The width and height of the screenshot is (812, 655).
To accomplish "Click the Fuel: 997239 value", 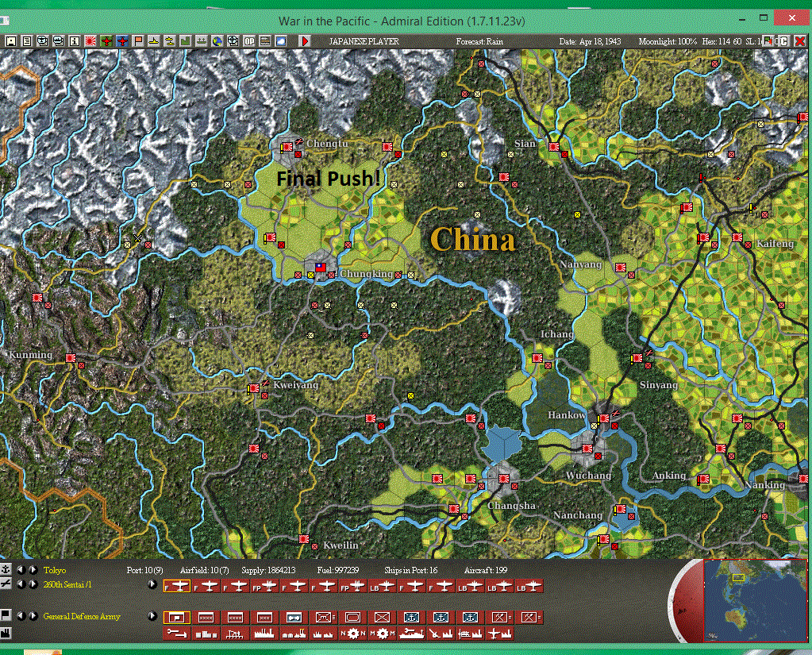I will point(337,570).
